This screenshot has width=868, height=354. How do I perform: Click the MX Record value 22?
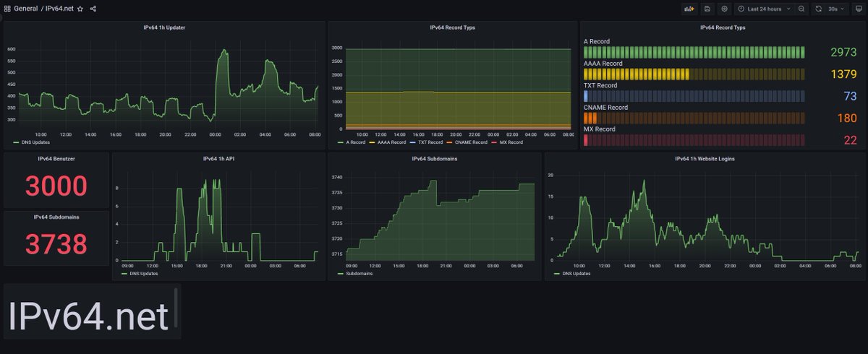click(850, 139)
